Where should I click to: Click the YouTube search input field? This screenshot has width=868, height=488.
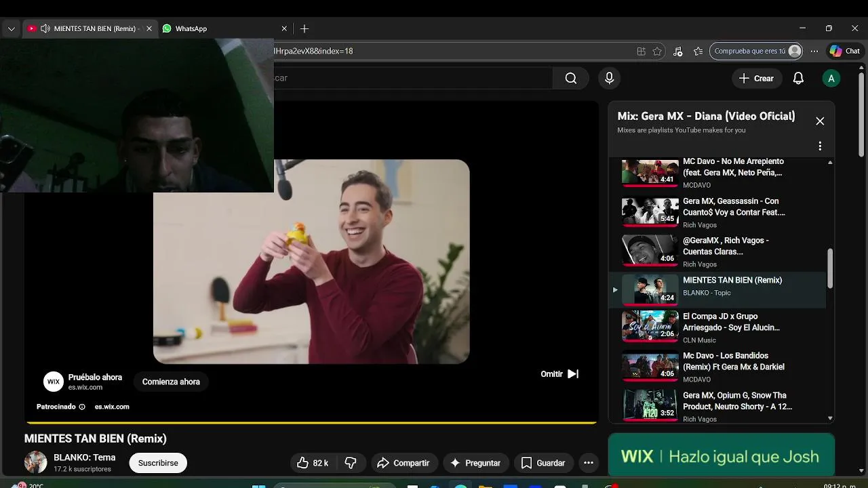413,78
